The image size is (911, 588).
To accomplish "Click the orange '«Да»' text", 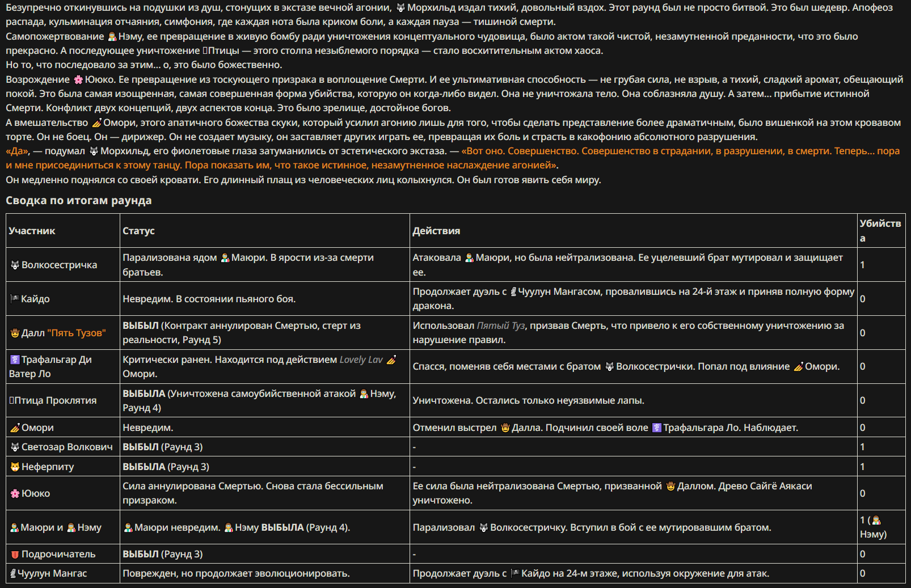I will [x=17, y=151].
